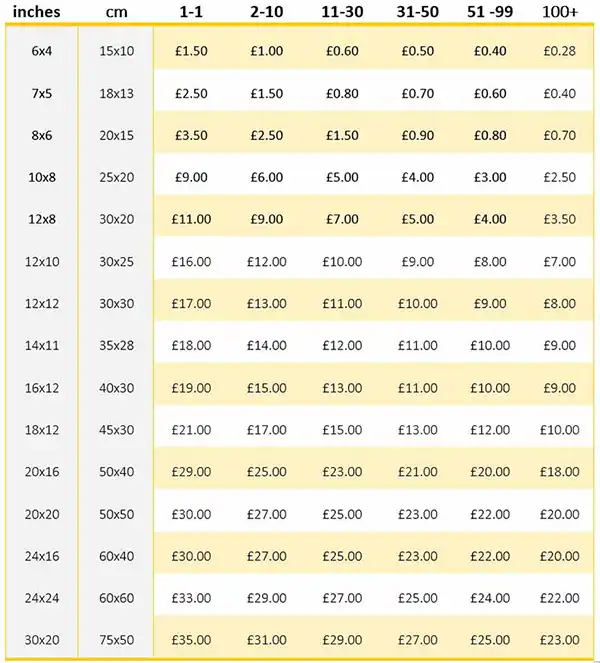
Task: Click the 24x24 inches size cell
Action: pos(42,598)
